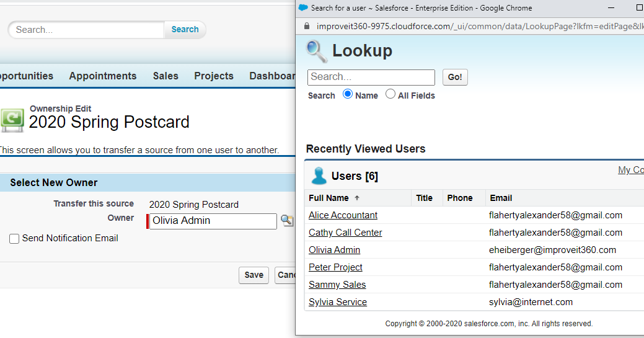The width and height of the screenshot is (644, 338).
Task: Click the Save button
Action: [254, 275]
